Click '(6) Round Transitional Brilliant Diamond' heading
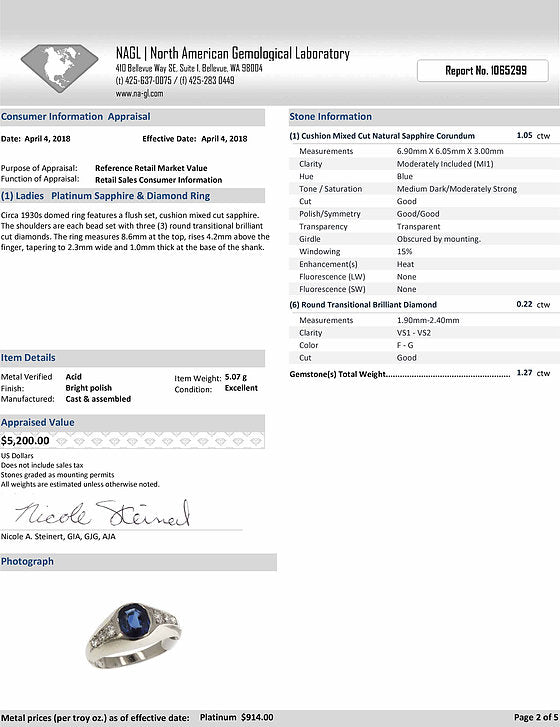 [x=363, y=305]
